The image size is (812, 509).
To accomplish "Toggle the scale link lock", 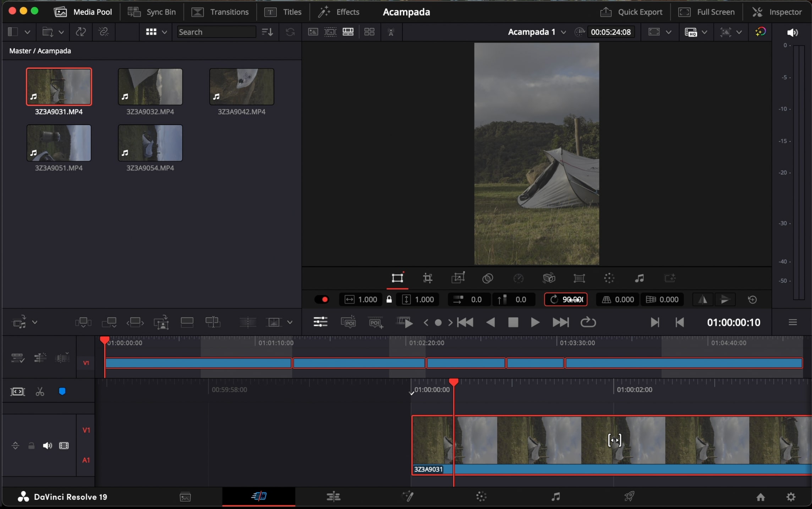I will click(x=389, y=299).
